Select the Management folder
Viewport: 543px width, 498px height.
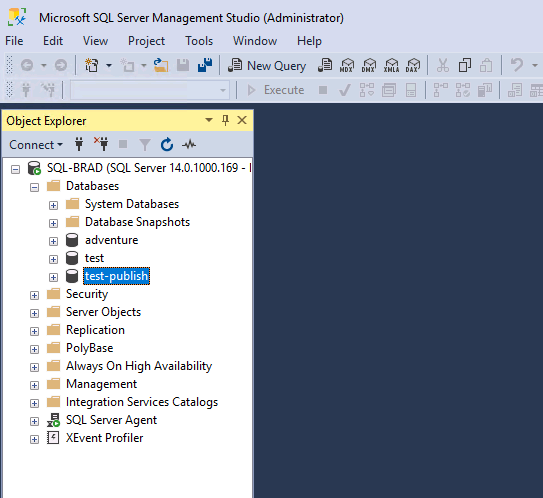(x=101, y=384)
